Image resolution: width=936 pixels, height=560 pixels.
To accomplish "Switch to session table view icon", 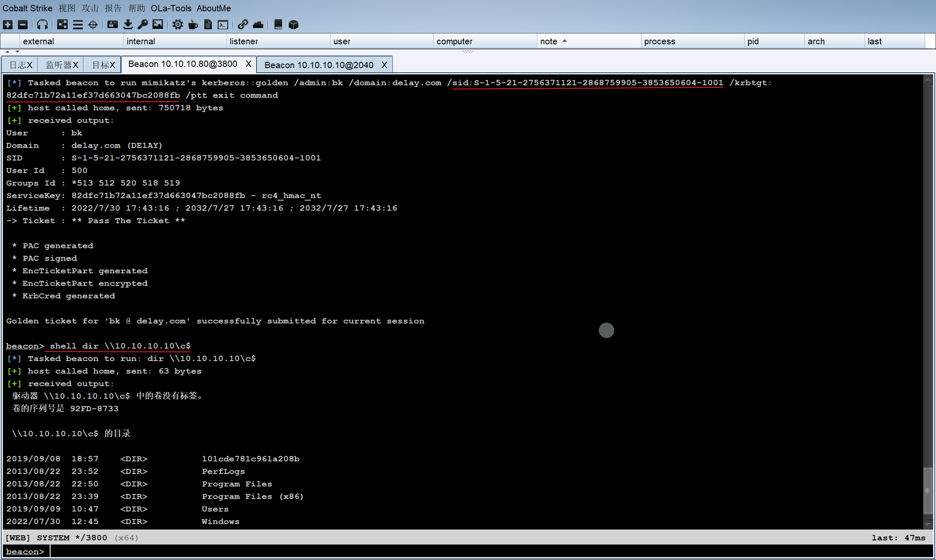I will (78, 25).
